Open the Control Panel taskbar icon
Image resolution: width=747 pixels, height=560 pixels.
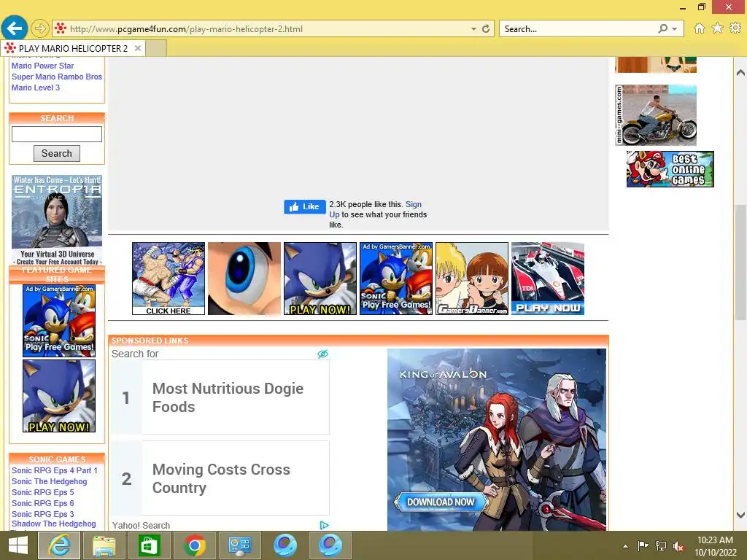point(239,545)
